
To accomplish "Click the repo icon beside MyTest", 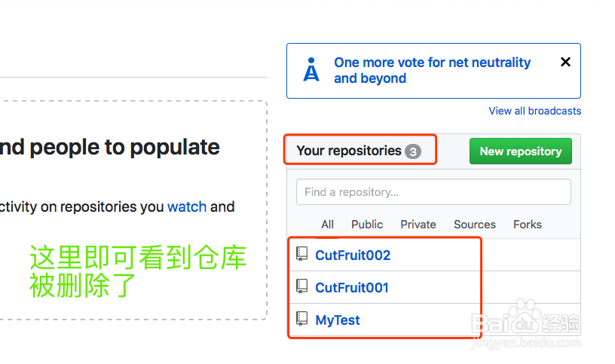I will pos(302,320).
